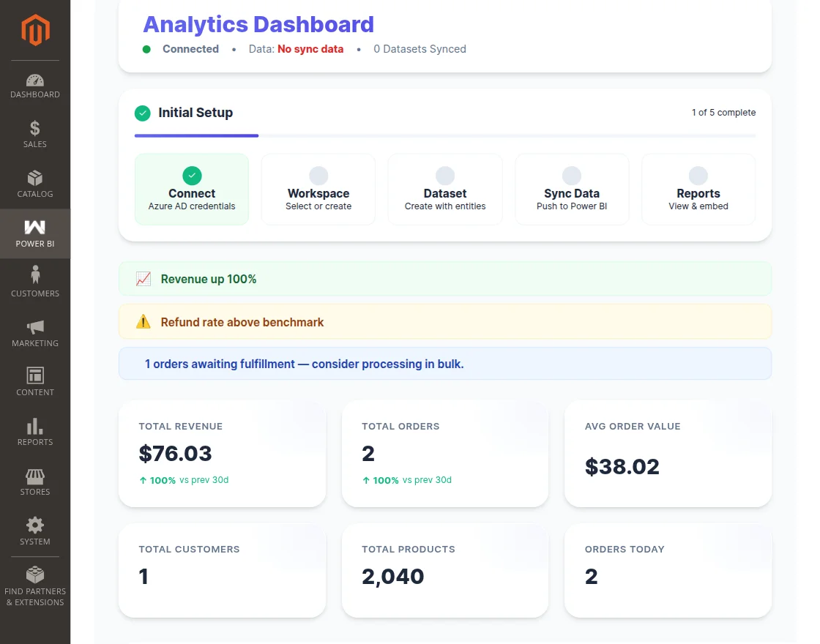Click the revenue trend chart icon
Image resolution: width=820 pixels, height=644 pixels.
(x=143, y=279)
